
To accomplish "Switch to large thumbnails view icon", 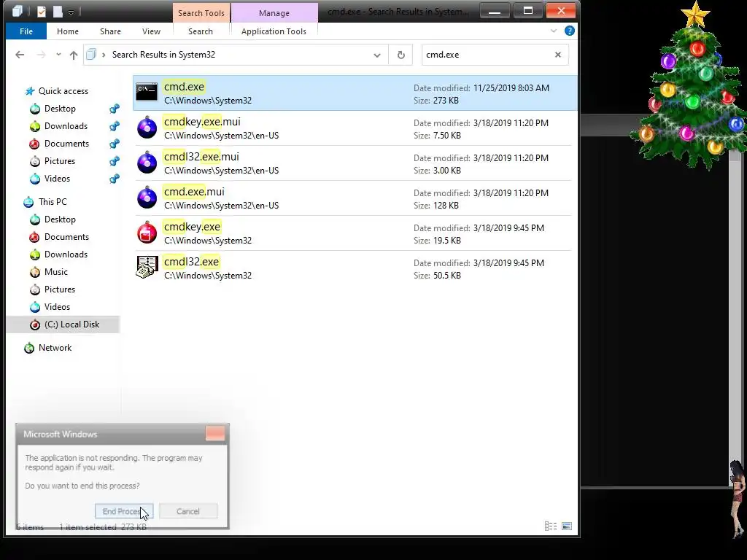I will pos(567,526).
